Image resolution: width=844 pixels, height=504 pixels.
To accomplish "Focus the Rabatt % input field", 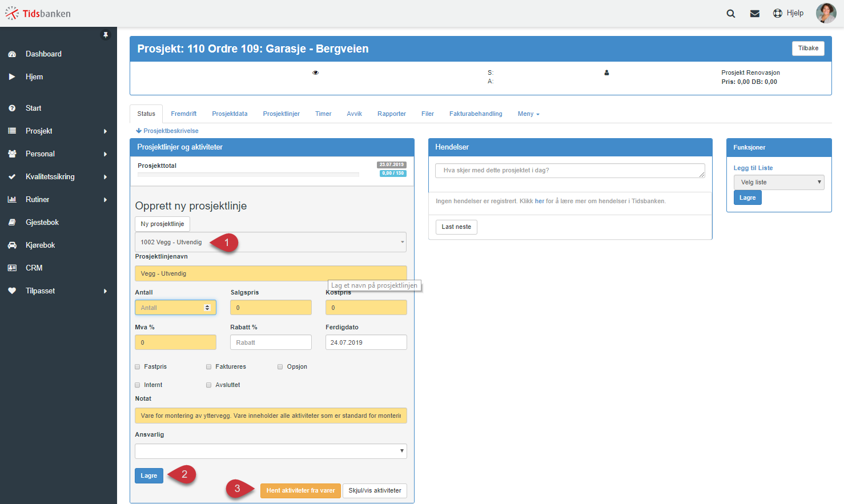I will click(271, 342).
